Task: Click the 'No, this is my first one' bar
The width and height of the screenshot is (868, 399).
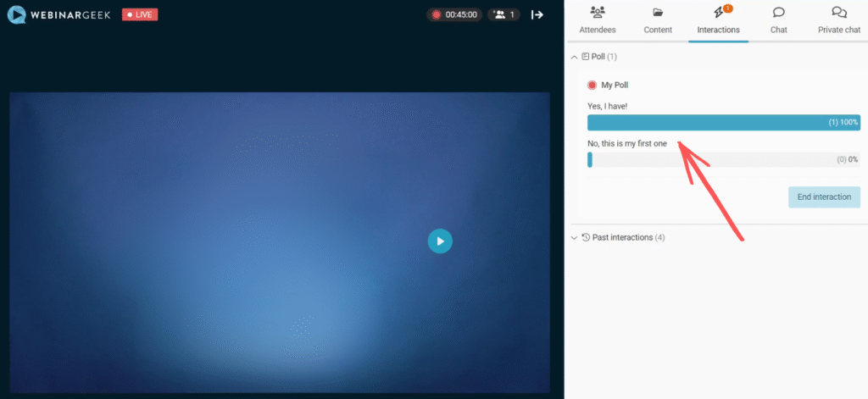Action: pyautogui.click(x=724, y=159)
